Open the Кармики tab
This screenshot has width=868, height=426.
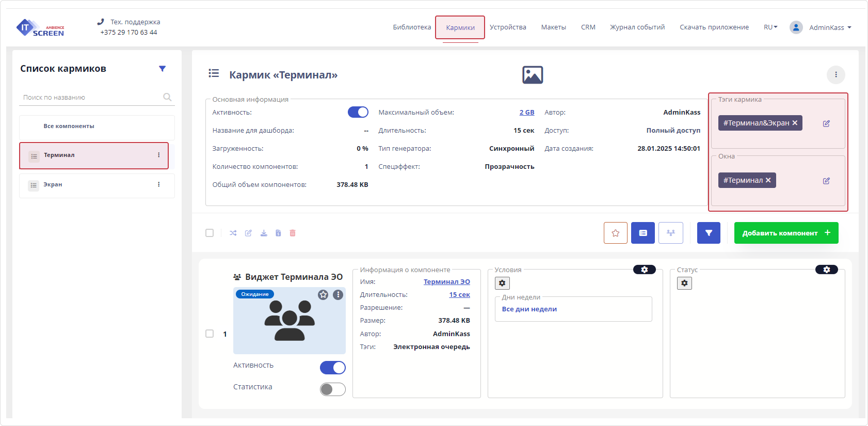point(460,28)
